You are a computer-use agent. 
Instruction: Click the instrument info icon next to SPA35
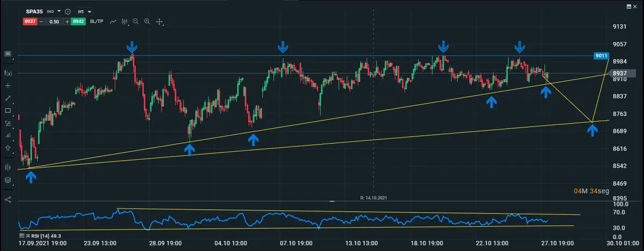pos(68,11)
